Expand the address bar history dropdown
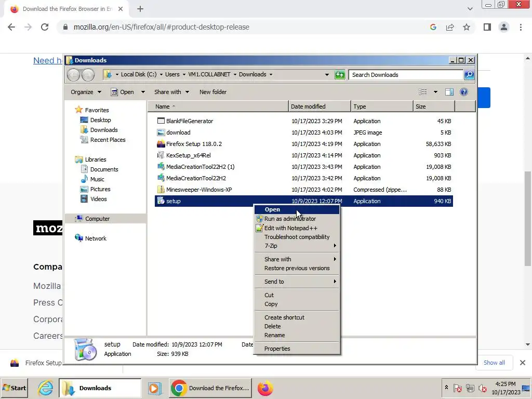The image size is (532, 399). [x=327, y=75]
